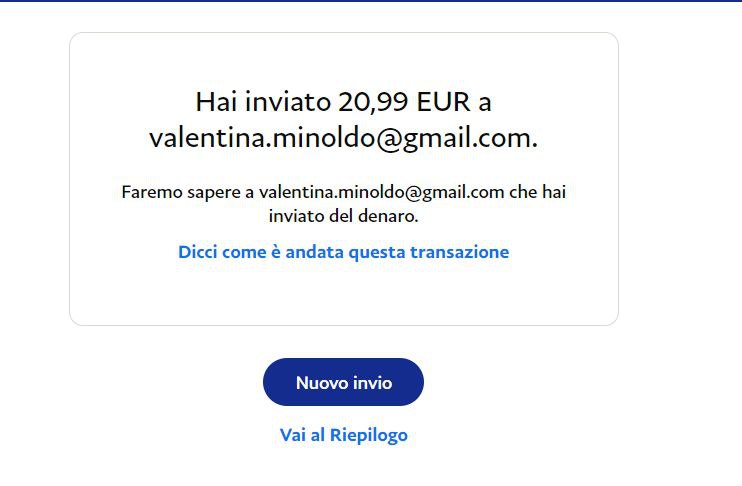Open the Vai al Riepilogo link
Screen dimensions: 742x486
344,435
